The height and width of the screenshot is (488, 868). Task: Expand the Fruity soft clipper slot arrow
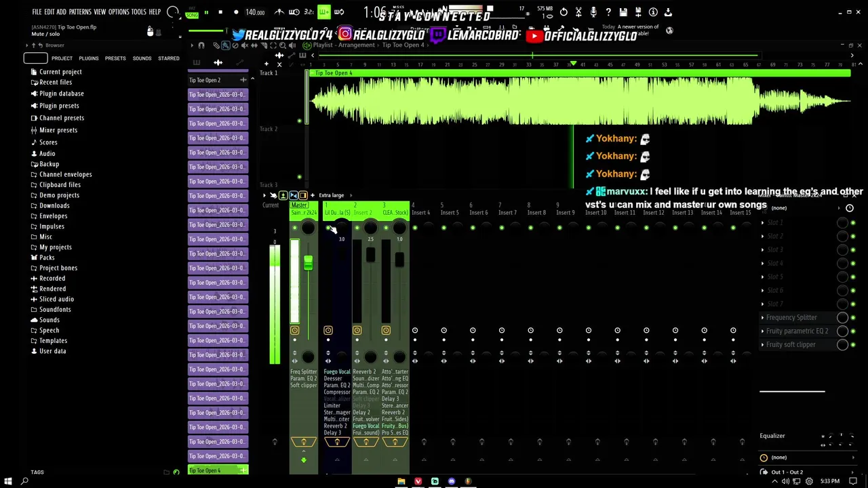762,345
